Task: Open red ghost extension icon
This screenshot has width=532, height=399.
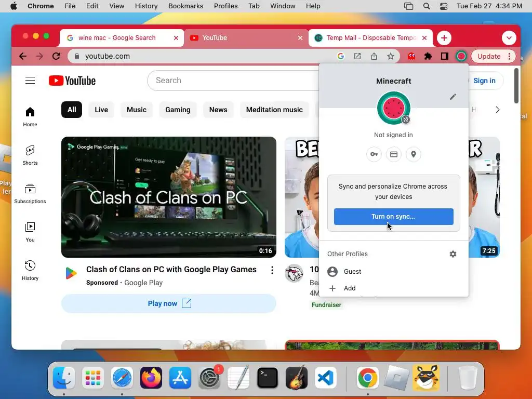Action: [x=411, y=56]
